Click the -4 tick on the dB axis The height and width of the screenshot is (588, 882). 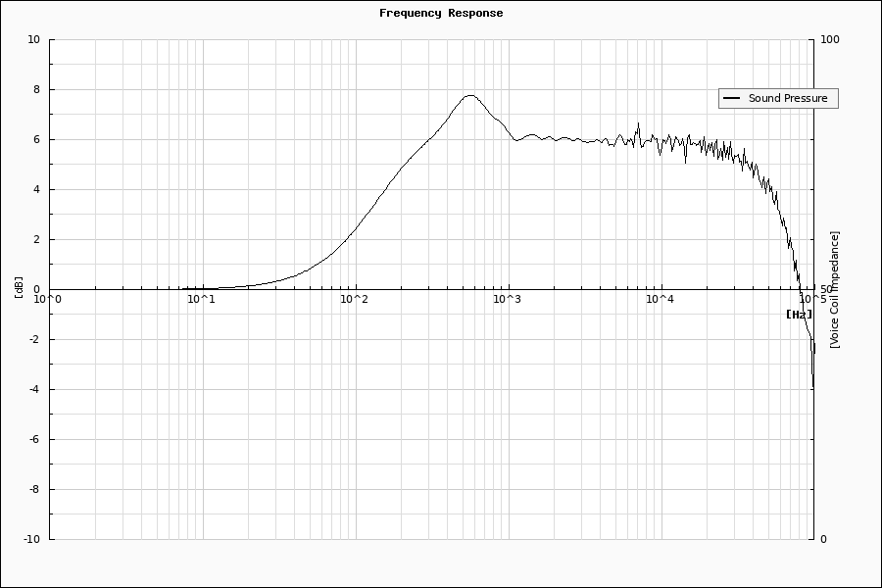point(34,389)
